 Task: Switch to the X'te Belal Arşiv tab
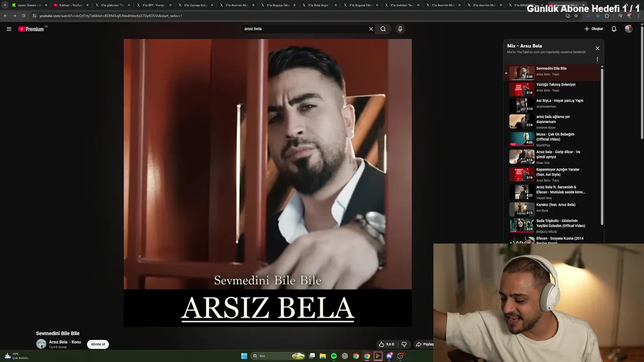318,5
